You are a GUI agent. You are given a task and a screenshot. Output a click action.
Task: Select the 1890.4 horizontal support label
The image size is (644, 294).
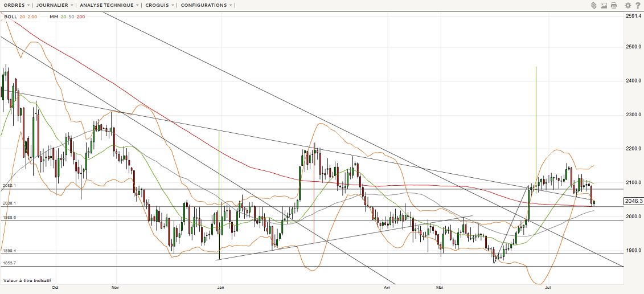click(9, 251)
